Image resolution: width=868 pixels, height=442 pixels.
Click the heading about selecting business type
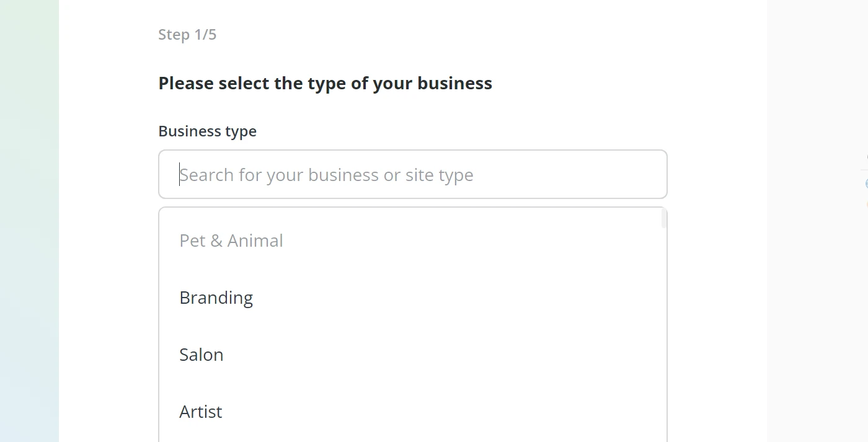point(325,84)
